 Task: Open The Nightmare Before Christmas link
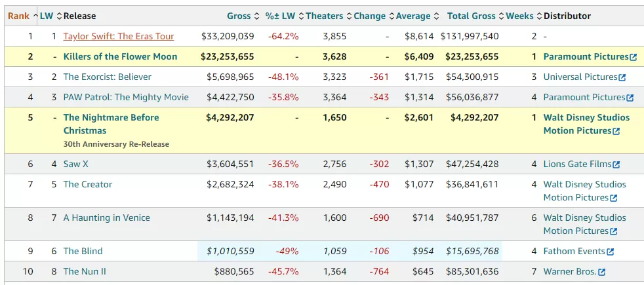(111, 124)
